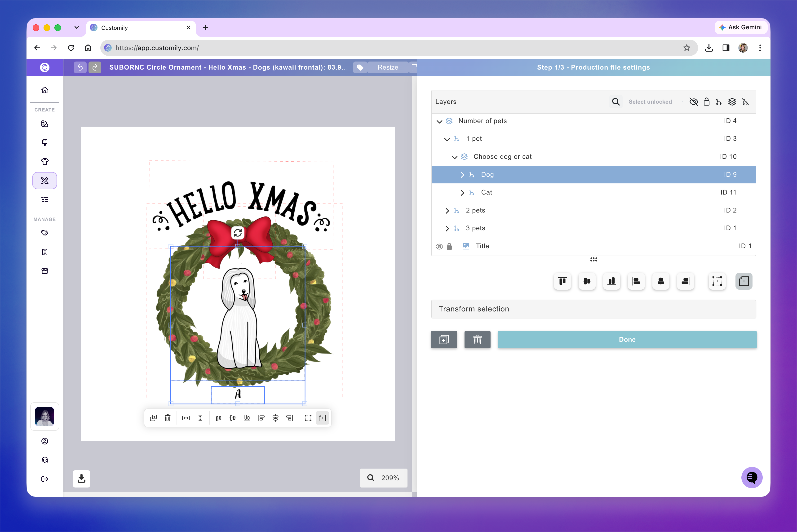Align bottom in right panel
797x532 pixels.
(x=611, y=281)
